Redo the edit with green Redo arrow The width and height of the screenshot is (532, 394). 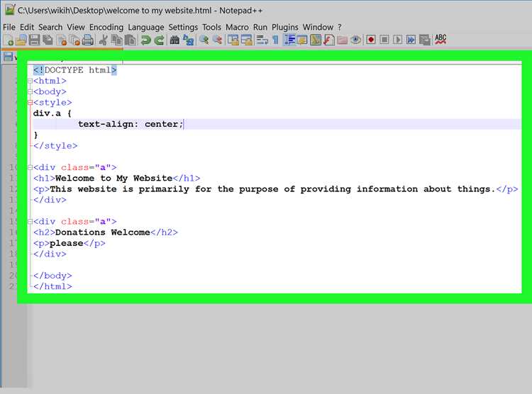pos(159,40)
